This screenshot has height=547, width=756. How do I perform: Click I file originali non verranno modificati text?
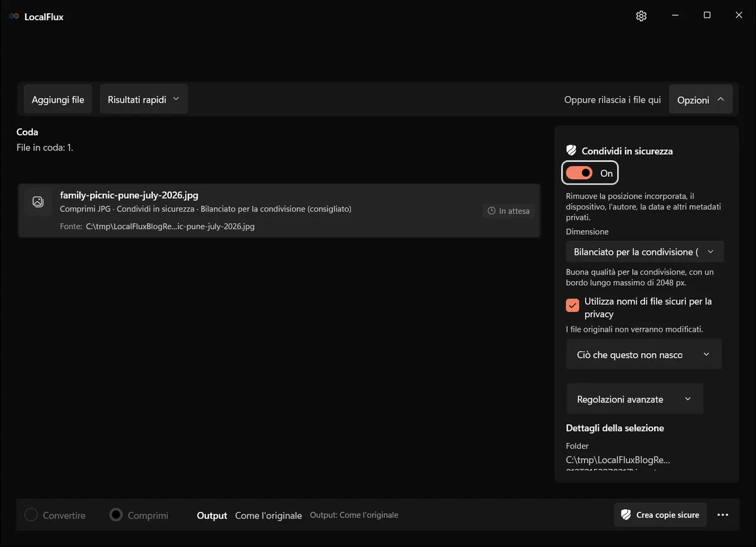coord(634,329)
